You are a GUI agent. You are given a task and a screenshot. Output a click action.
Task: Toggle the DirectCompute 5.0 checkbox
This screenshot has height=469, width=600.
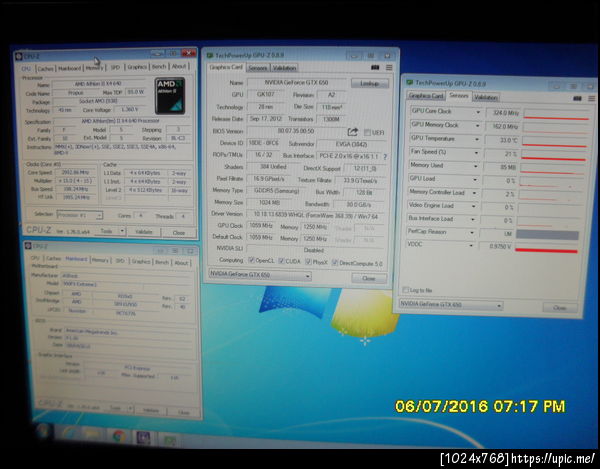(x=335, y=262)
